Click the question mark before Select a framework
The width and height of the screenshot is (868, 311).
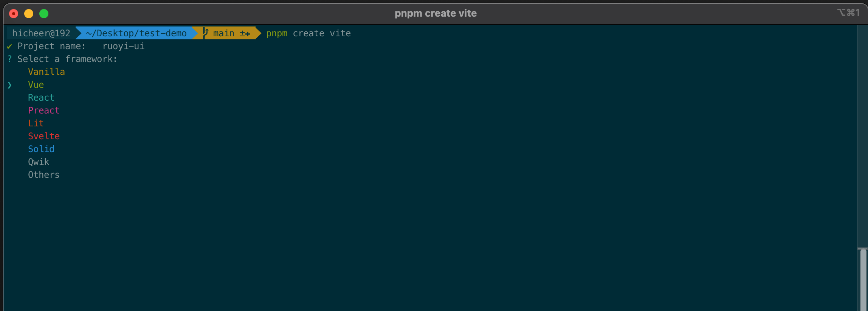pos(9,59)
